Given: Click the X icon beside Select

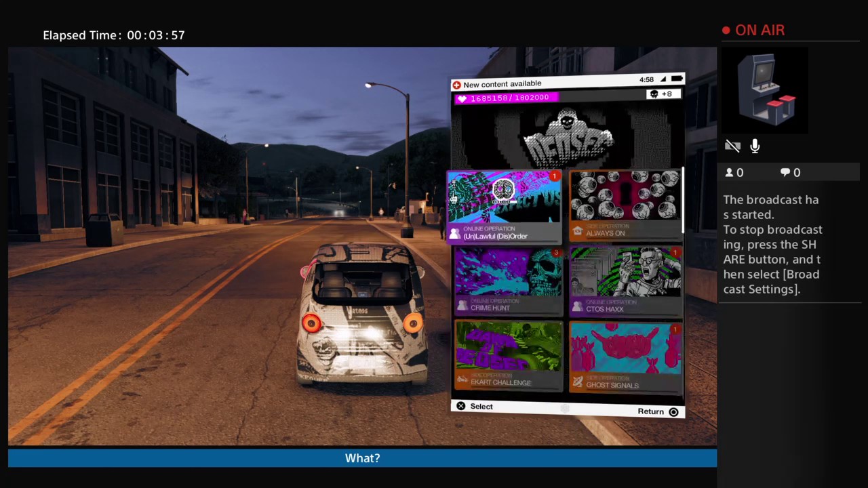Looking at the screenshot, I should pyautogui.click(x=461, y=406).
